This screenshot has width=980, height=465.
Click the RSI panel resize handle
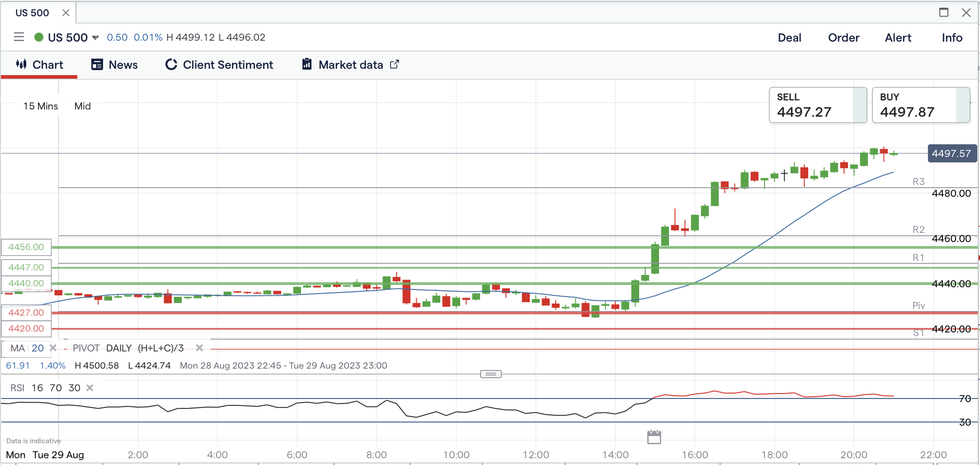490,374
